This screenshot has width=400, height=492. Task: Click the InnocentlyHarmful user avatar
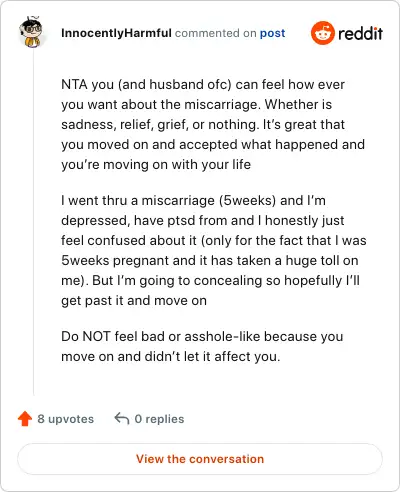coord(31,32)
